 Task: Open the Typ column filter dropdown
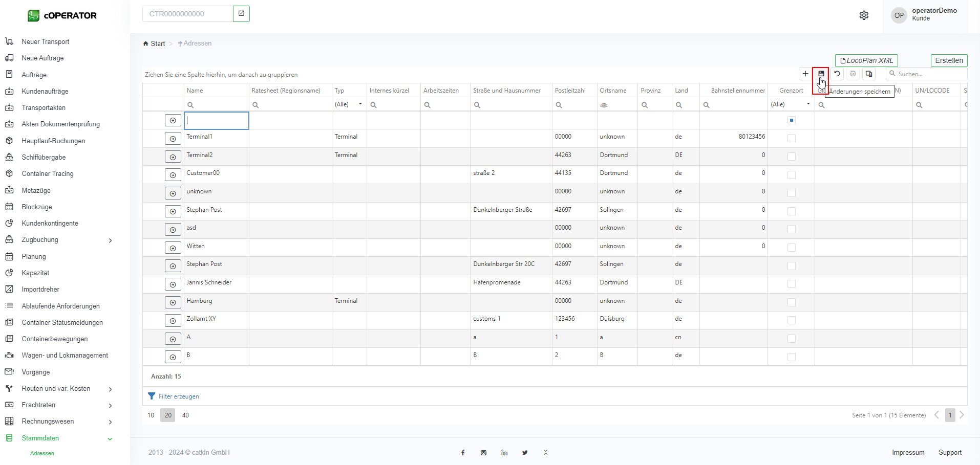[360, 104]
